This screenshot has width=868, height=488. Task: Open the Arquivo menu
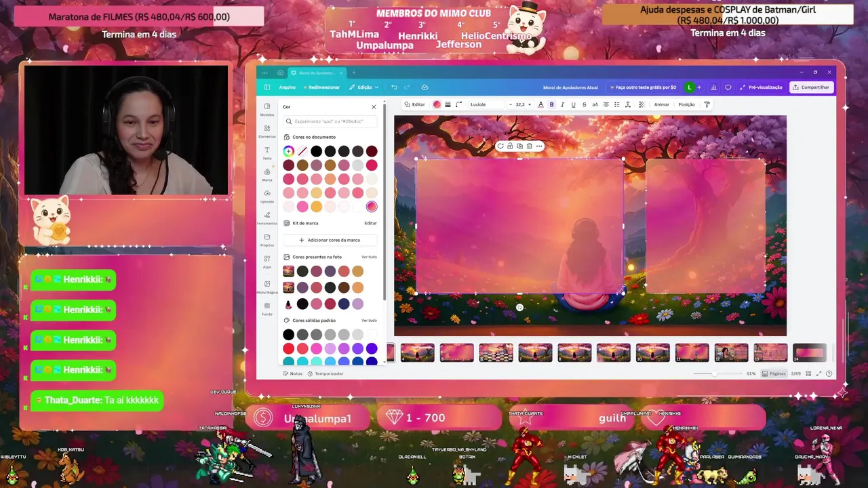[x=287, y=87]
